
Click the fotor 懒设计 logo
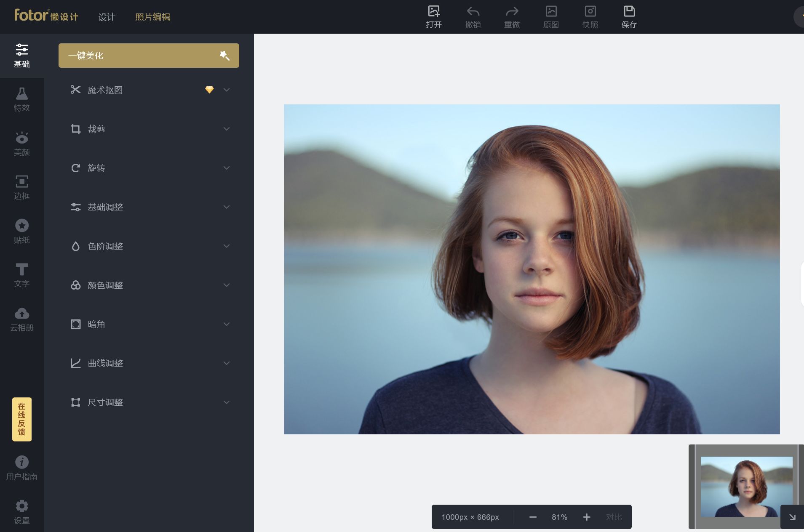[x=46, y=16]
